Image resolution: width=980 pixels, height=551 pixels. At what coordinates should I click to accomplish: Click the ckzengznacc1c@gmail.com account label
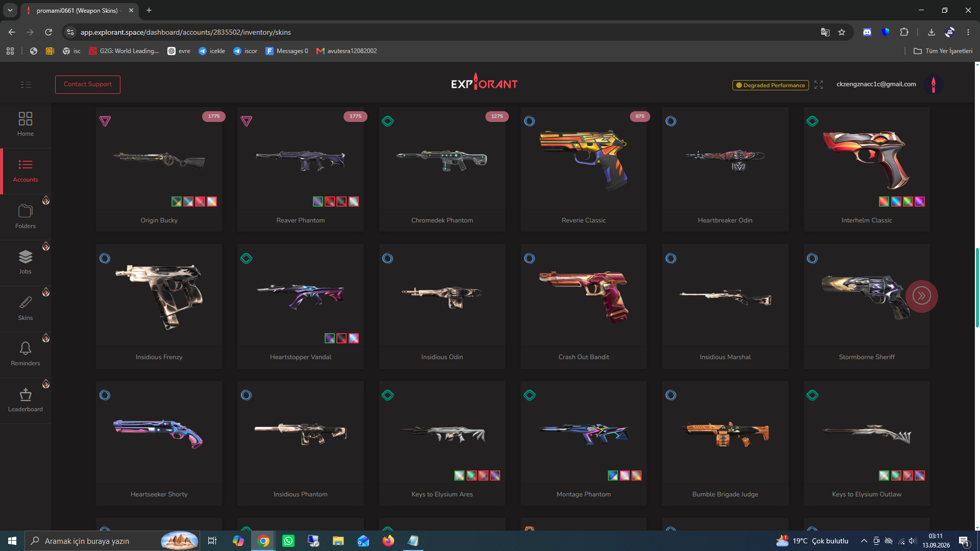pos(876,84)
